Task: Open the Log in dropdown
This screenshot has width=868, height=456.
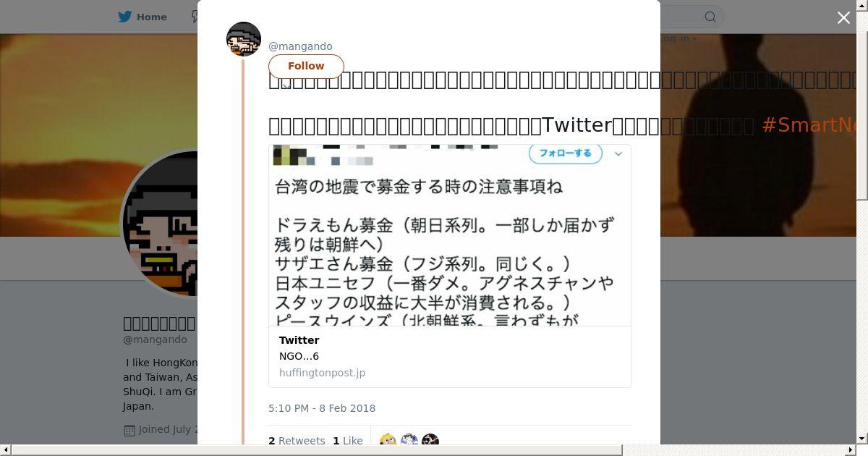Action: pyautogui.click(x=678, y=38)
